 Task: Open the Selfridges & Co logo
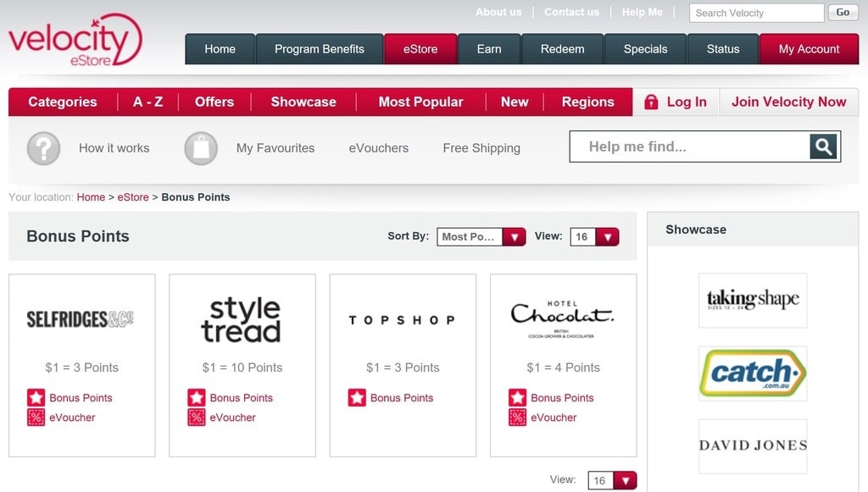[81, 319]
